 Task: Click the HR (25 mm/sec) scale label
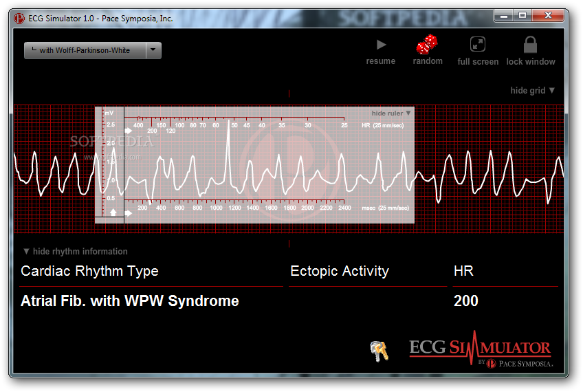(382, 125)
